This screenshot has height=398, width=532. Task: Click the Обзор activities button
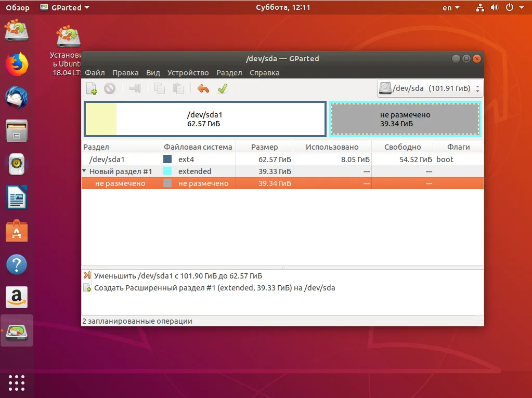point(18,7)
